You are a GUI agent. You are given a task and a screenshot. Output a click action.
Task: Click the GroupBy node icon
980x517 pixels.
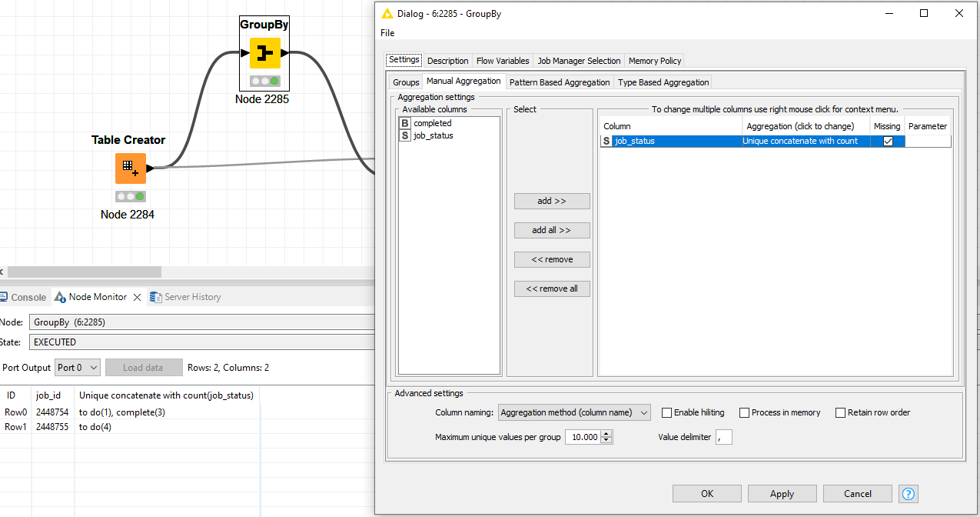coord(264,53)
